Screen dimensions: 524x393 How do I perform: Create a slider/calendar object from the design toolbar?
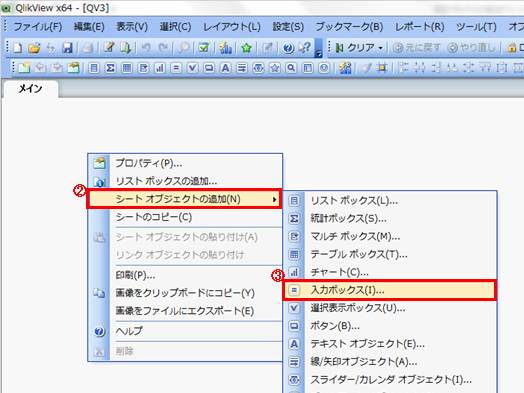click(258, 68)
